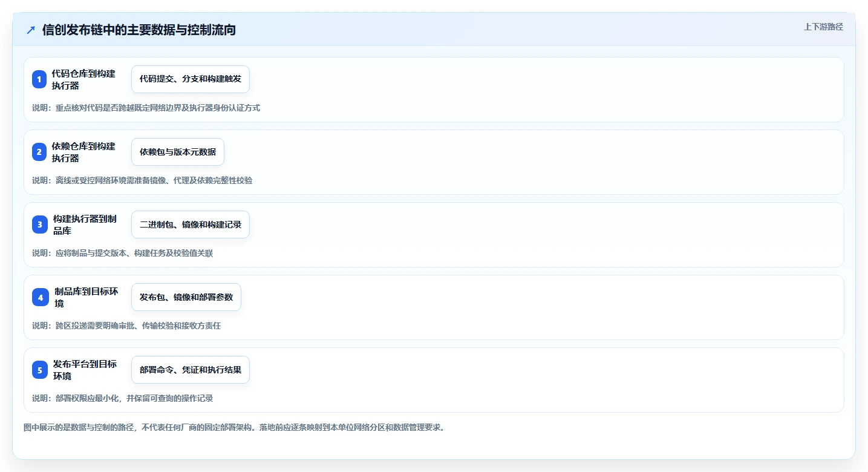Click the 上下游路径 label in header
This screenshot has height=472, width=868.
[x=823, y=27]
